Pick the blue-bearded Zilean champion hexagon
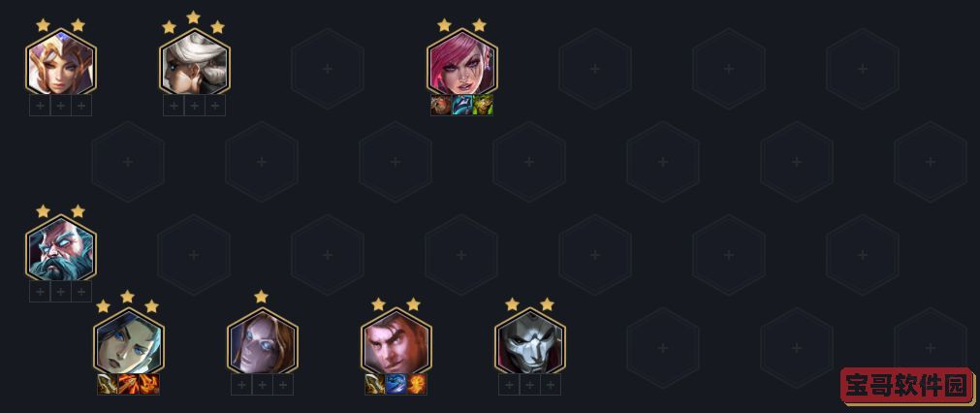Screen dimensions: 980x413 [x=61, y=249]
